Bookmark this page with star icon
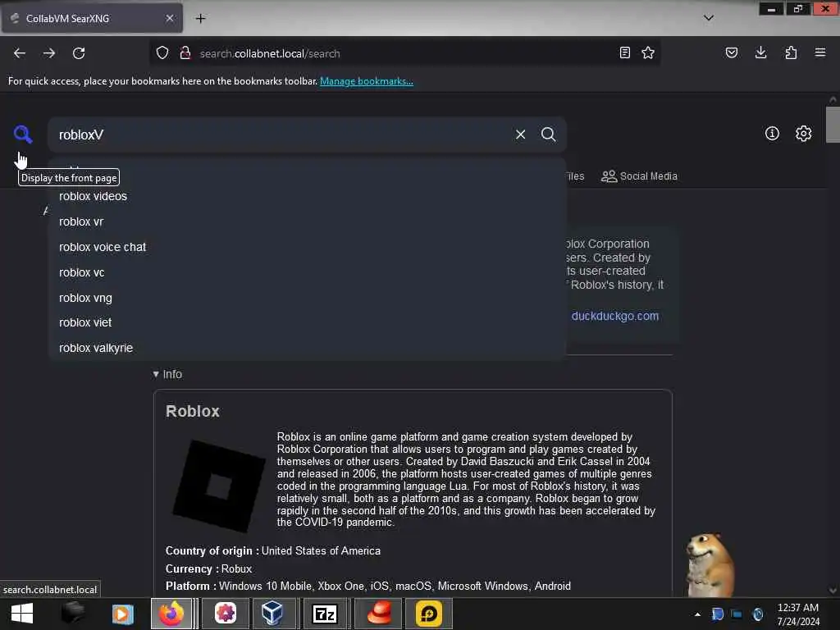840x630 pixels. tap(648, 52)
